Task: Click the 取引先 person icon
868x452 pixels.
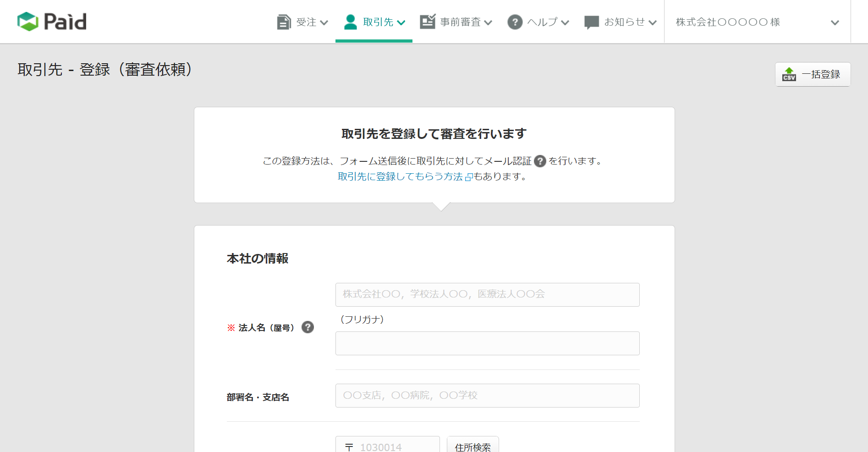Action: [351, 22]
